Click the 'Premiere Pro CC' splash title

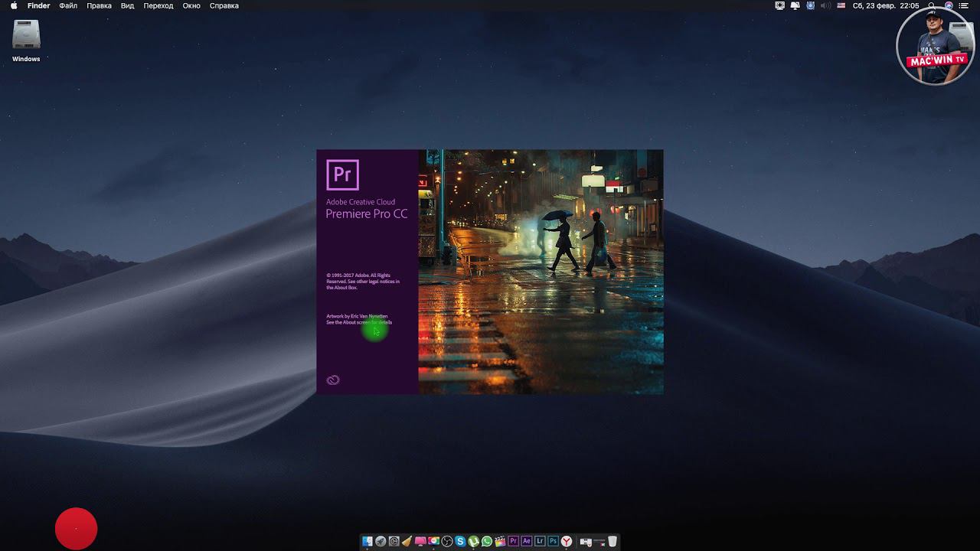[x=367, y=214]
